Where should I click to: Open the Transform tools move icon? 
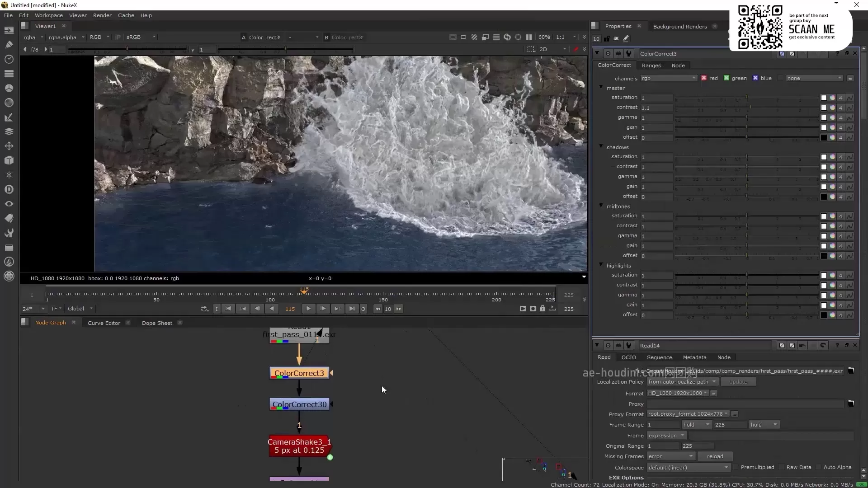coord(9,146)
